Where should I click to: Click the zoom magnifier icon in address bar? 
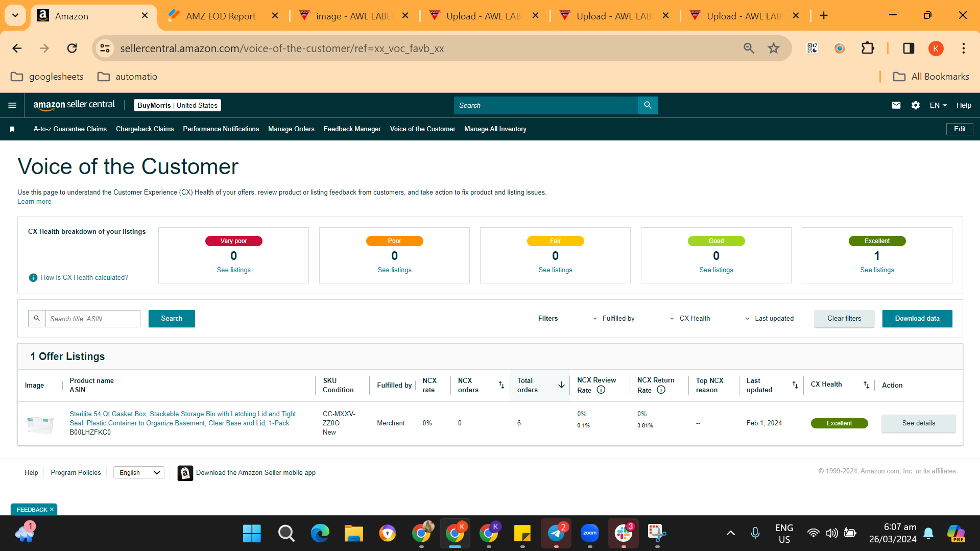(x=749, y=48)
